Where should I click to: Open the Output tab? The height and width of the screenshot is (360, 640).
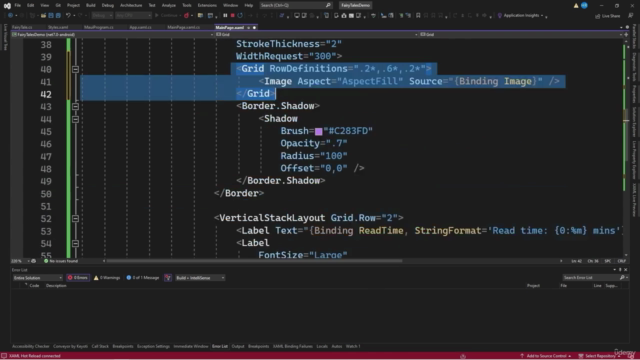click(x=238, y=346)
